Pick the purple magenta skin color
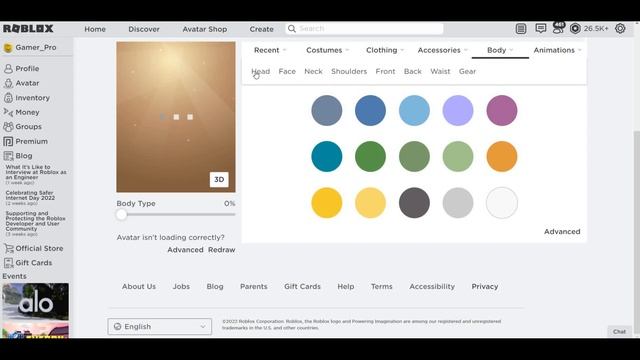The height and width of the screenshot is (360, 640). 502,111
